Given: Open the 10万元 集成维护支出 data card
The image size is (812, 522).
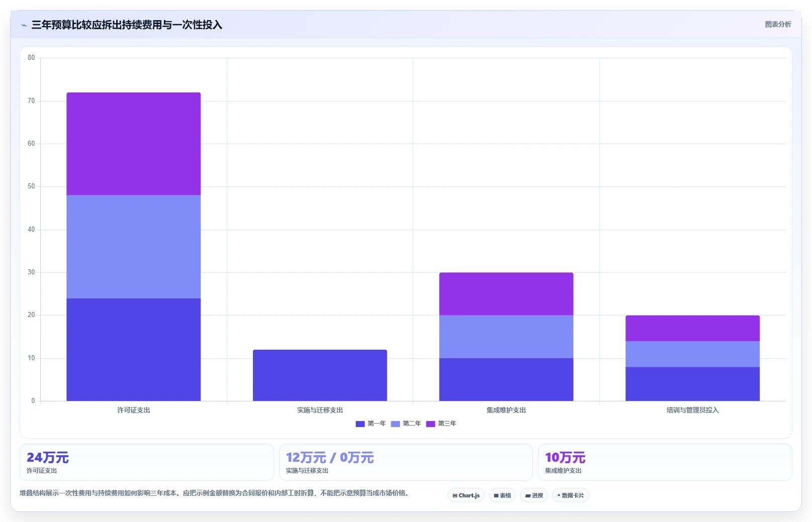Looking at the screenshot, I should (665, 462).
